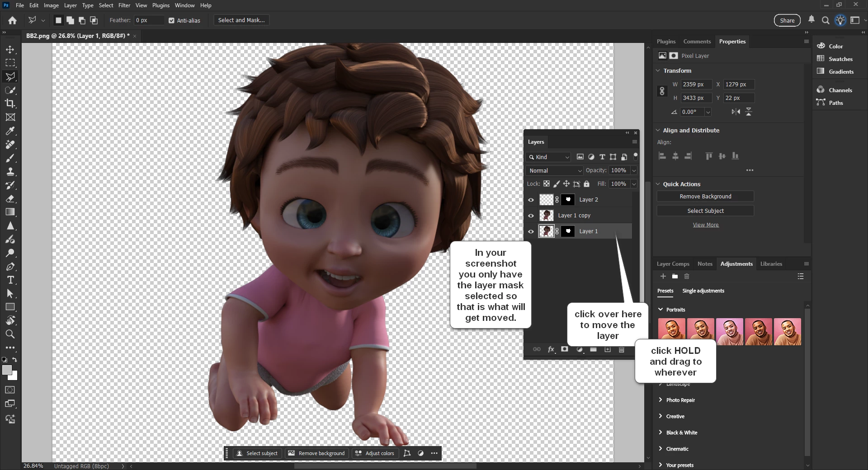
Task: Click Adjust colors in the contextual taskbar
Action: (x=375, y=453)
